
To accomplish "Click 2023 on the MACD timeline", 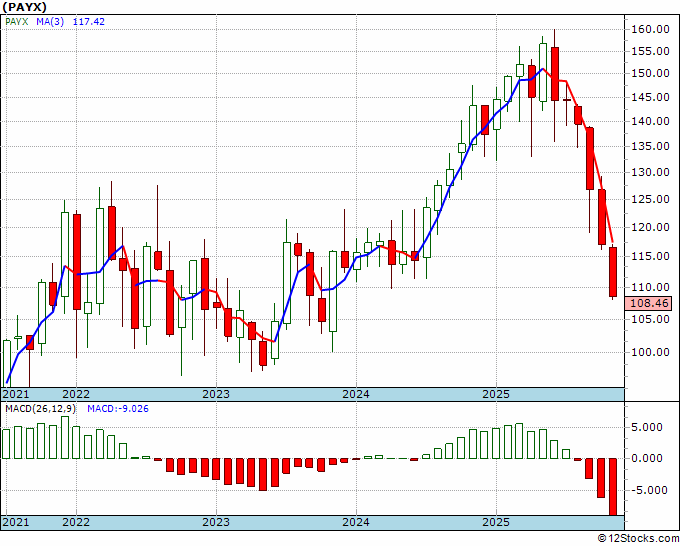I will [x=216, y=522].
